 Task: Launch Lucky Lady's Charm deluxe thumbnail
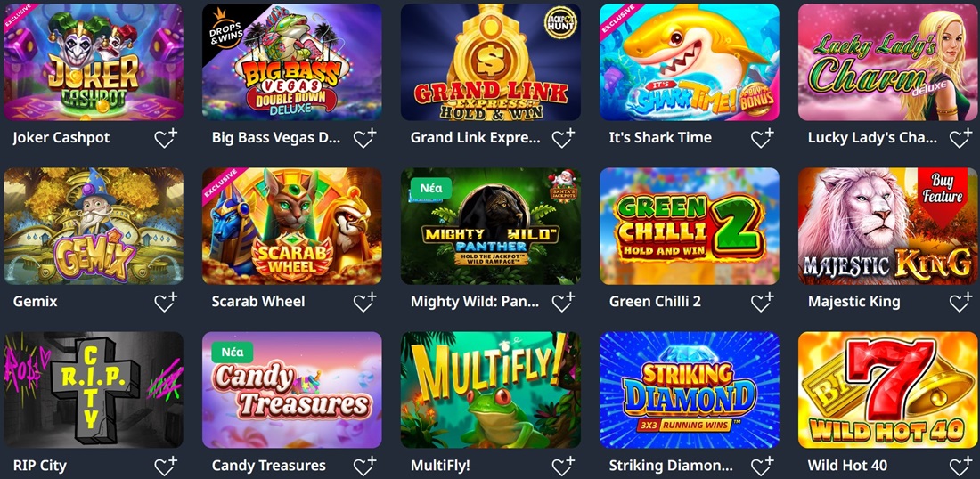coord(888,61)
